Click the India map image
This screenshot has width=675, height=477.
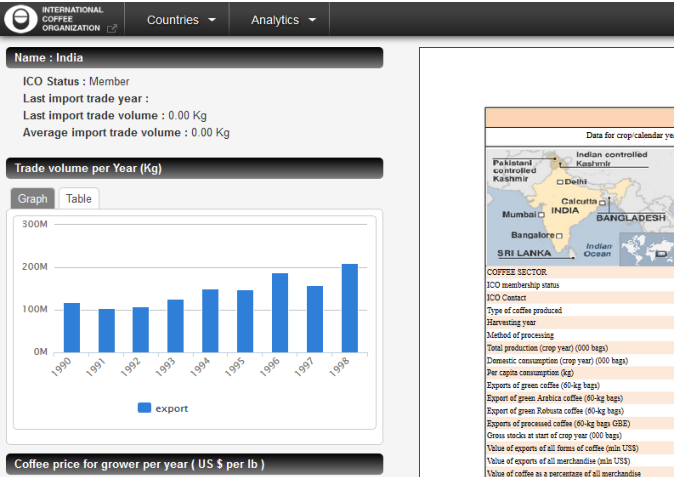pos(580,208)
